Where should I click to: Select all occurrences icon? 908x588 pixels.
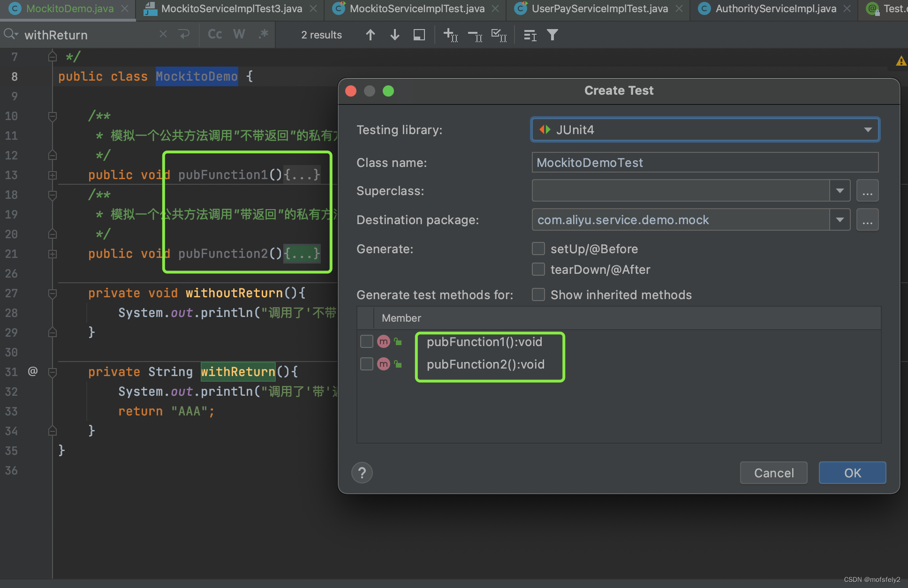[499, 35]
